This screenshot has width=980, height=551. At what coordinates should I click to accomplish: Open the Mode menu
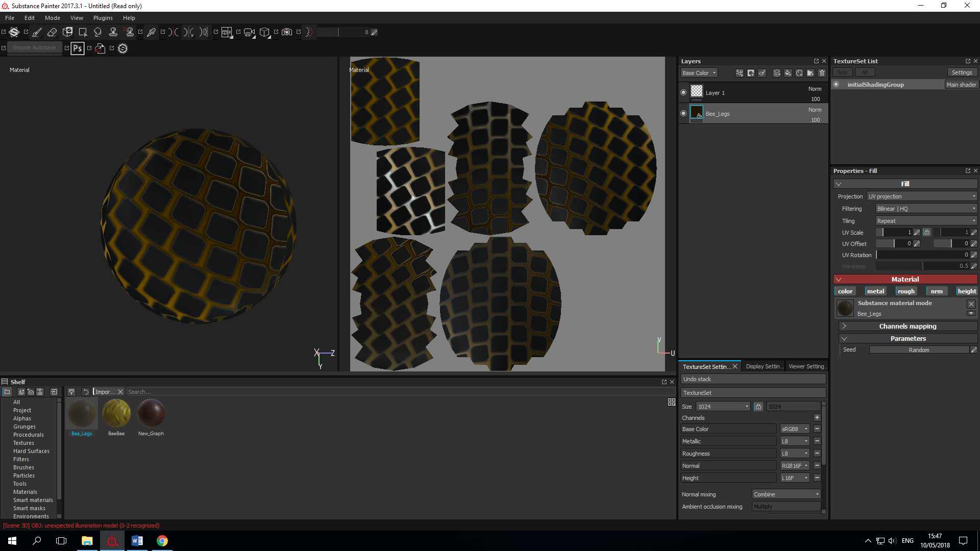tap(53, 18)
